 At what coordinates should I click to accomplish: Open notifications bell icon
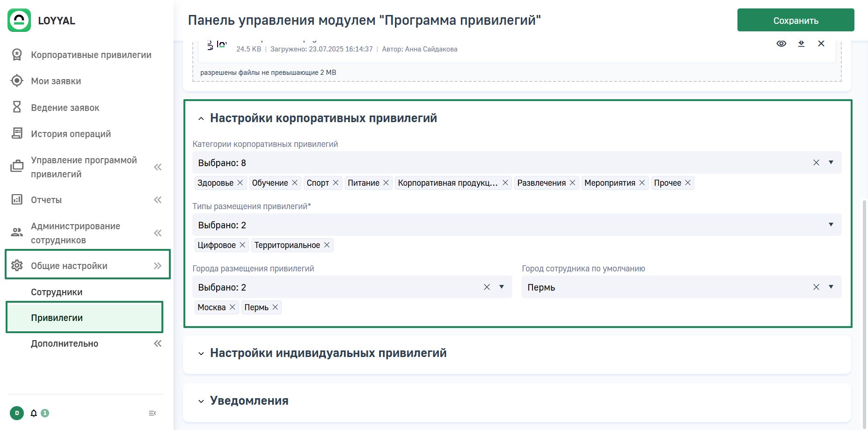(x=34, y=413)
